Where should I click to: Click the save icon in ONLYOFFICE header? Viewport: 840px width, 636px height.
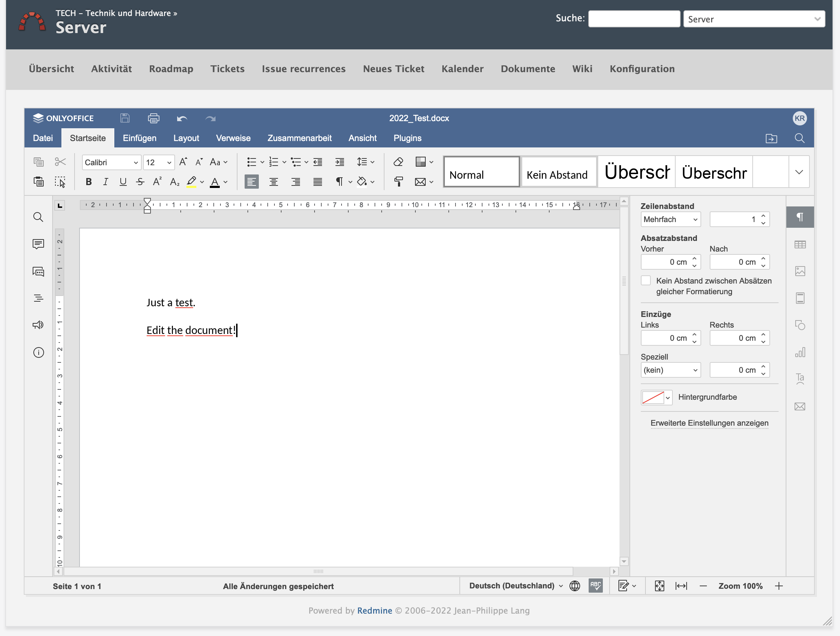point(125,118)
